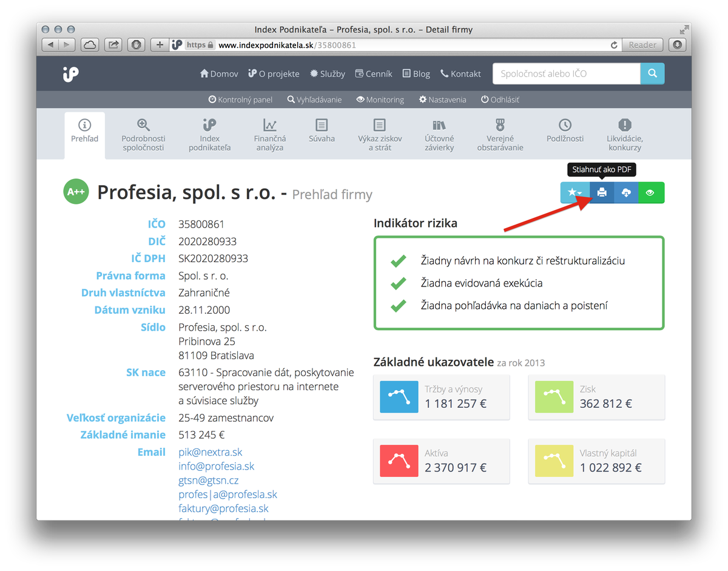Click the Safari address bar URL
728x571 pixels.
287,45
